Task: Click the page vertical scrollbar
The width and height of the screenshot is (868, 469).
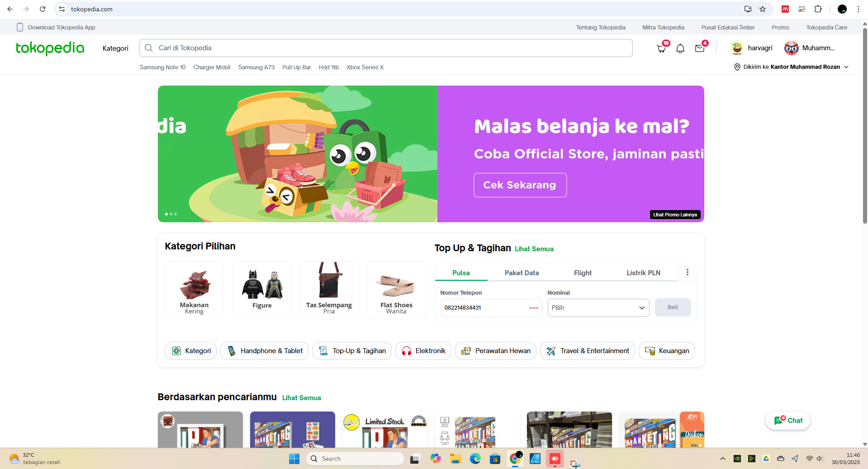Action: pyautogui.click(x=864, y=127)
